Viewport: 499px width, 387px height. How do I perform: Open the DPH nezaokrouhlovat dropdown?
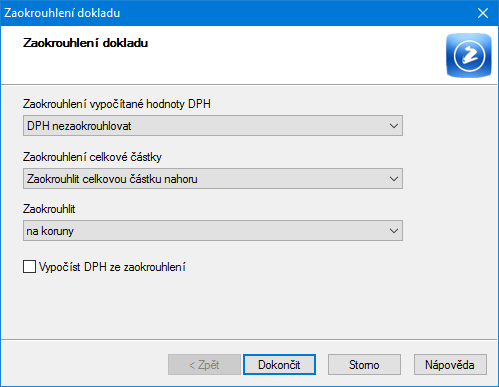coord(213,126)
